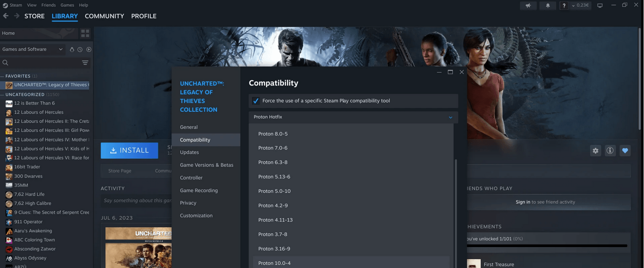Click the library search magnifier icon

pyautogui.click(x=5, y=63)
